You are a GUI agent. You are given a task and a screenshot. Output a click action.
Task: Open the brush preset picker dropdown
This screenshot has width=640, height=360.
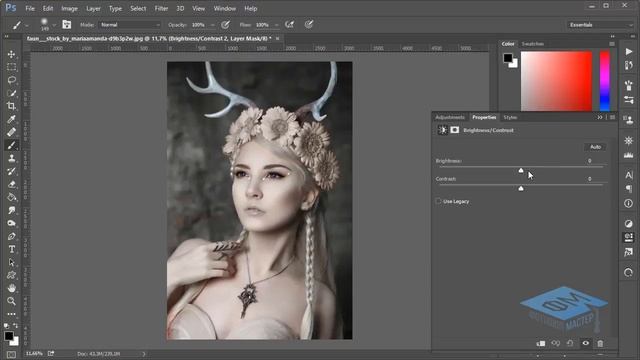point(54,25)
